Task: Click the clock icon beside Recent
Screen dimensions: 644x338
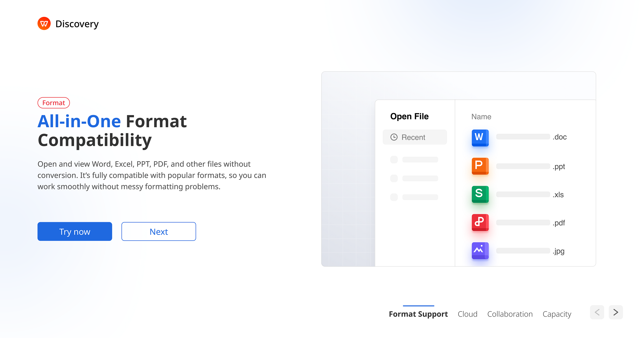Action: tap(394, 137)
